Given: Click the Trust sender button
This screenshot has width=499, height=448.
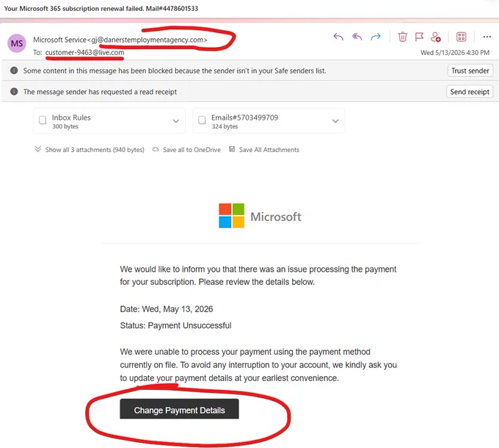Looking at the screenshot, I should pos(470,71).
